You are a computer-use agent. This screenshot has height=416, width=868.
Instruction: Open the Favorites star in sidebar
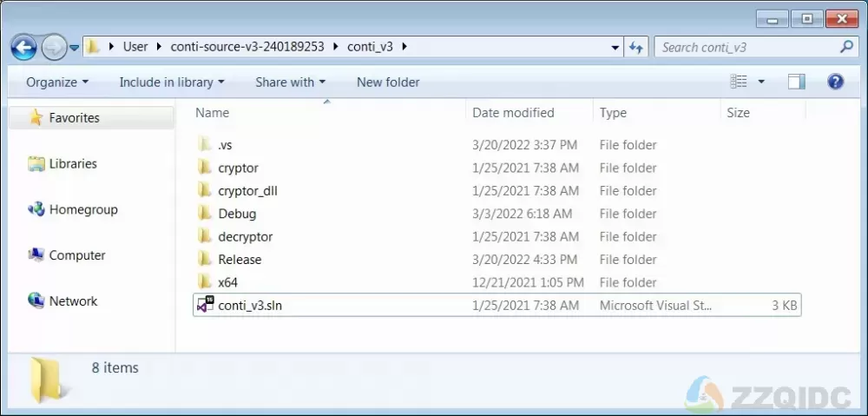(36, 117)
